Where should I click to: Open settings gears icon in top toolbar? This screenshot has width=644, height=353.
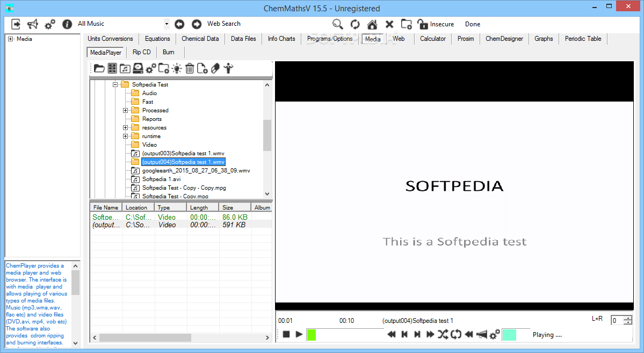coord(50,25)
